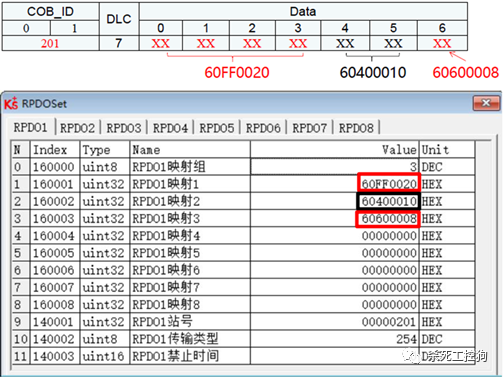Open the RPDO6 tab
Viewport: 503px width, 378px height.
pos(263,128)
